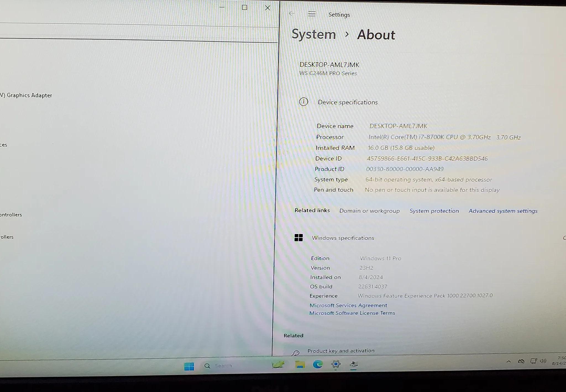Open the System protection link
Screen dimensions: 566x392
(434, 211)
